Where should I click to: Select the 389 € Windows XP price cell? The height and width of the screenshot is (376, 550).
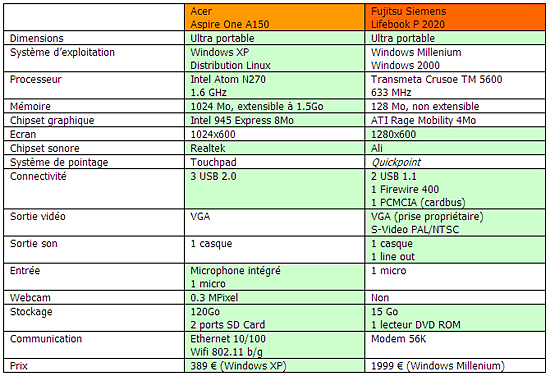click(x=274, y=366)
